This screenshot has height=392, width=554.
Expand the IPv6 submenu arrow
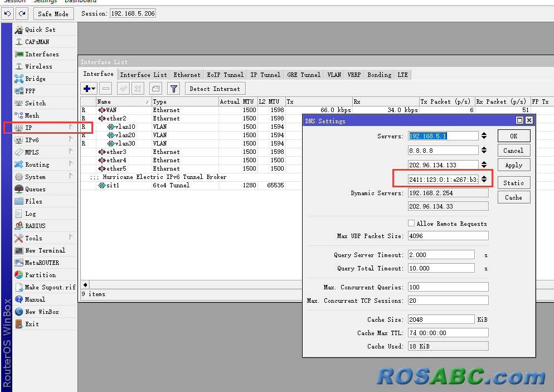(x=71, y=139)
